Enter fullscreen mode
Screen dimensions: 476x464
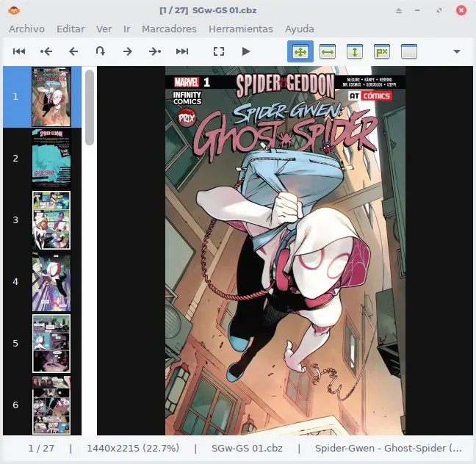[x=219, y=51]
